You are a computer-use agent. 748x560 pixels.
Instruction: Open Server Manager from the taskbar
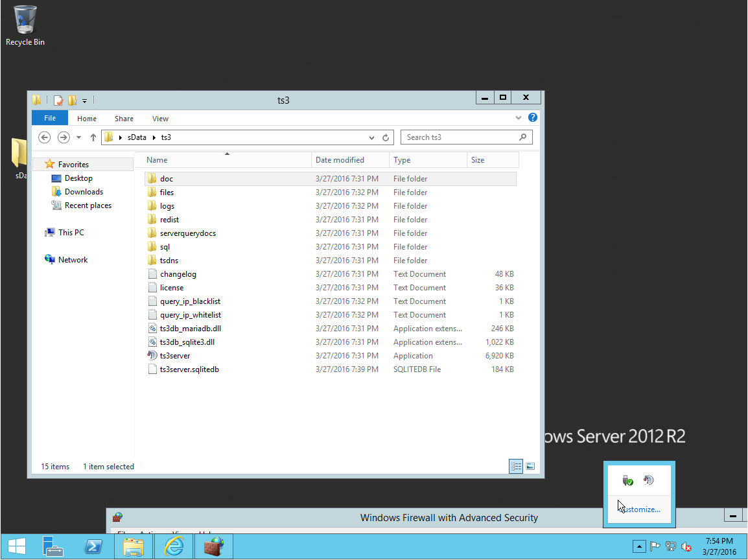coord(53,546)
